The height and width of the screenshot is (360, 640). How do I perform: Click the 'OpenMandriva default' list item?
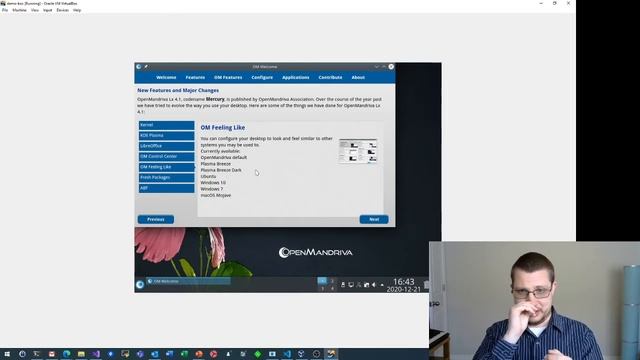point(224,158)
